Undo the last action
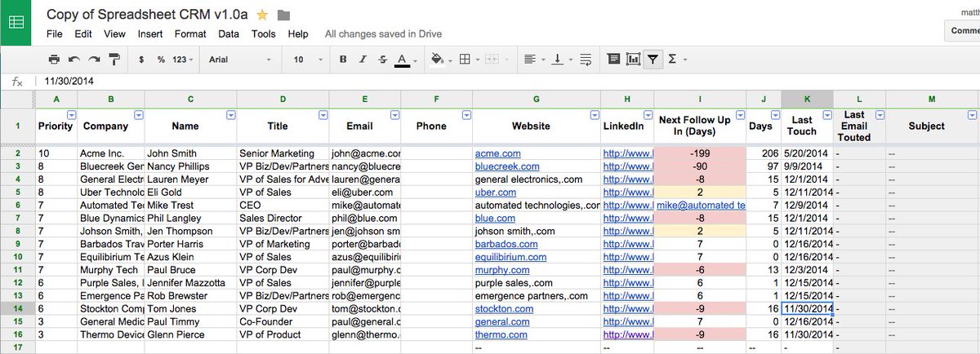This screenshot has height=354, width=980. [x=74, y=60]
